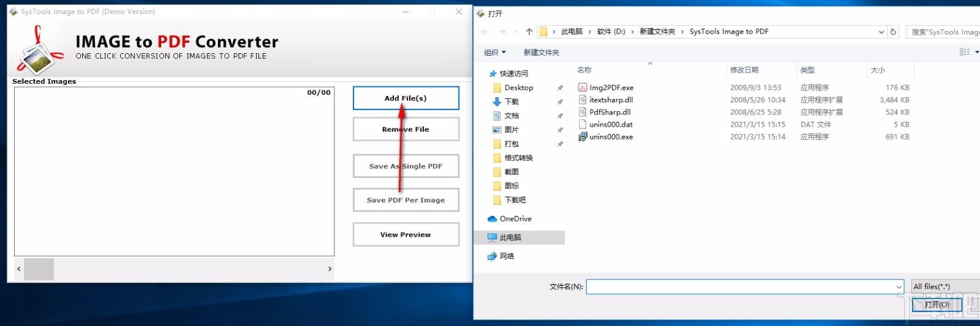Change the file view layout icon
Screen dimensions: 980x326
click(965, 53)
